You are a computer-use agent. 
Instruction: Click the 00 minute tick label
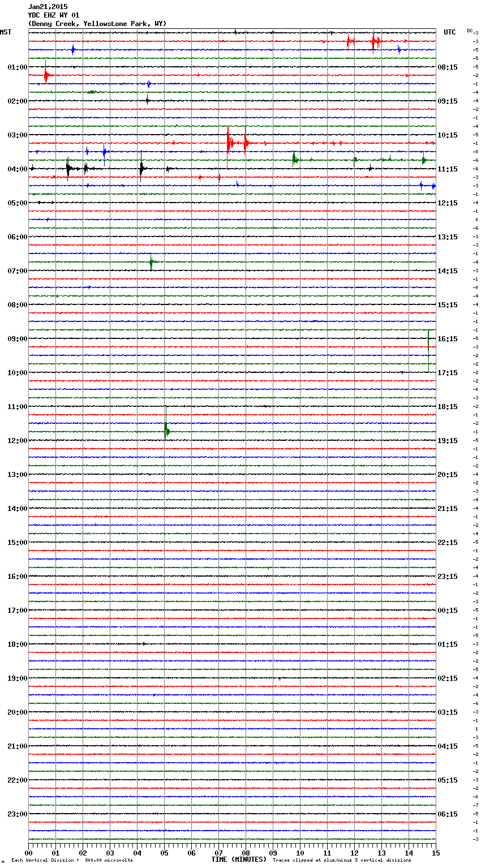[28, 853]
